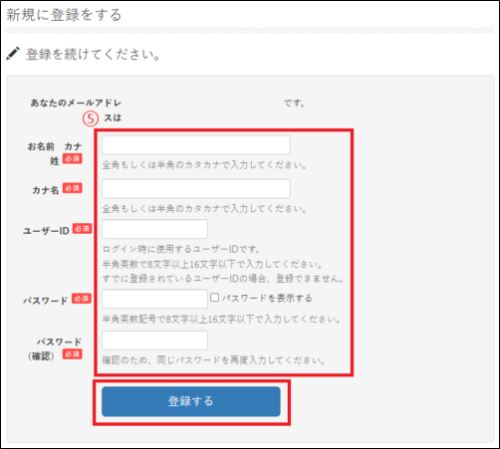The height and width of the screenshot is (449, 500).
Task: Focus the お名前 カナ姓 input field
Action: 196,145
